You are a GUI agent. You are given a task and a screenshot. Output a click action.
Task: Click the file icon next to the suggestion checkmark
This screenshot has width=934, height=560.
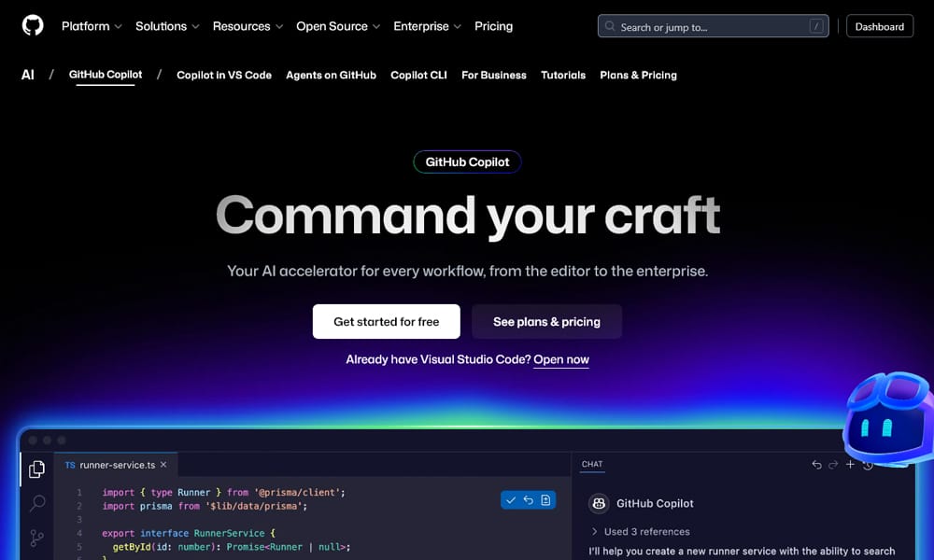pos(545,499)
